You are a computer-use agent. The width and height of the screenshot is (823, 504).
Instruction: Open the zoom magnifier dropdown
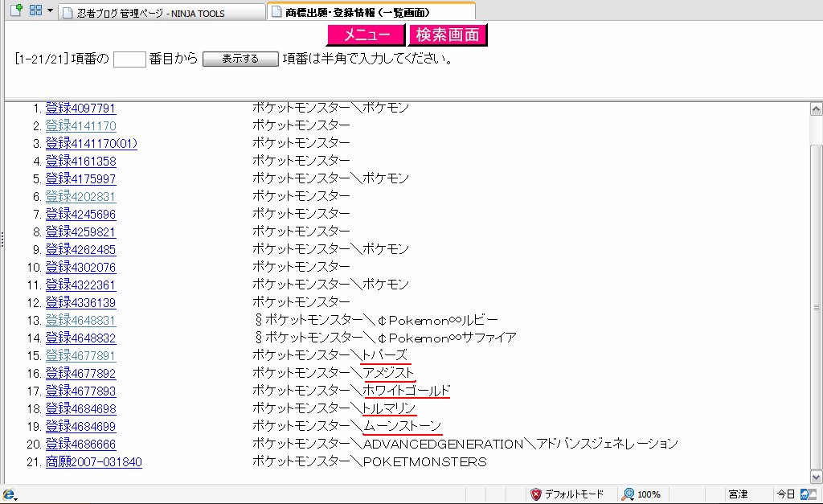[628, 494]
